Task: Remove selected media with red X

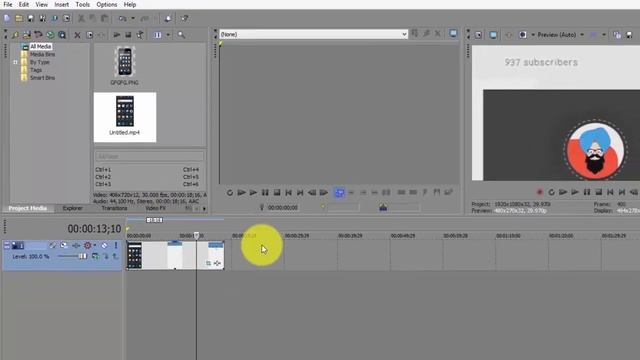Action: pos(77,35)
